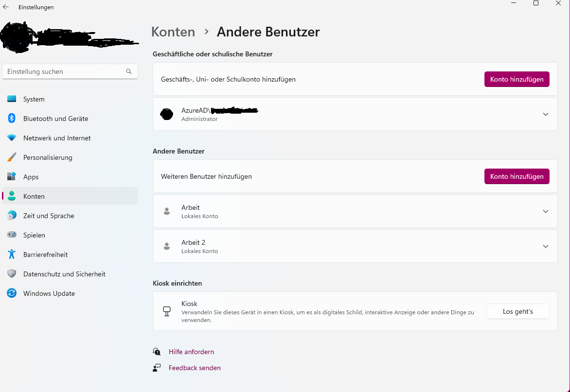Click the Zeit und Sprache clock icon
The width and height of the screenshot is (570, 392).
click(x=11, y=216)
